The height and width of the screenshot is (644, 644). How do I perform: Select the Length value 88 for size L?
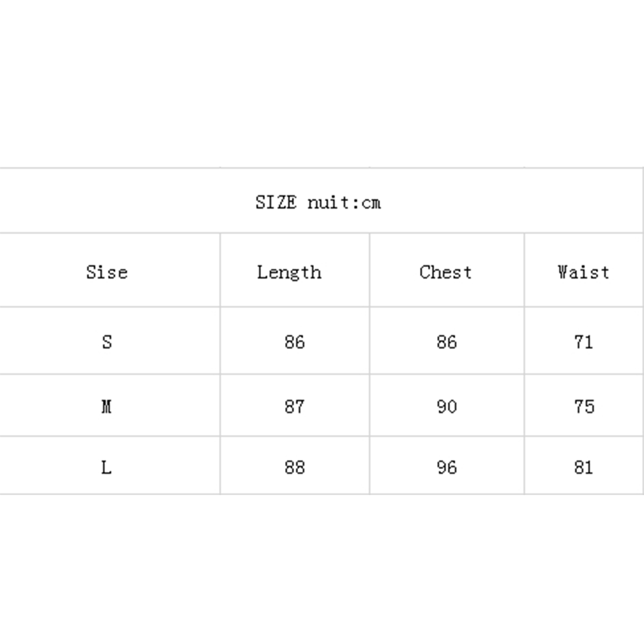[295, 467]
